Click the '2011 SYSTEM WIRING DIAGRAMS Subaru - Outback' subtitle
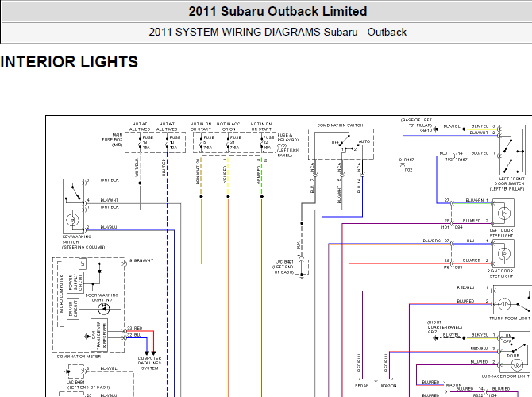 tap(277, 33)
